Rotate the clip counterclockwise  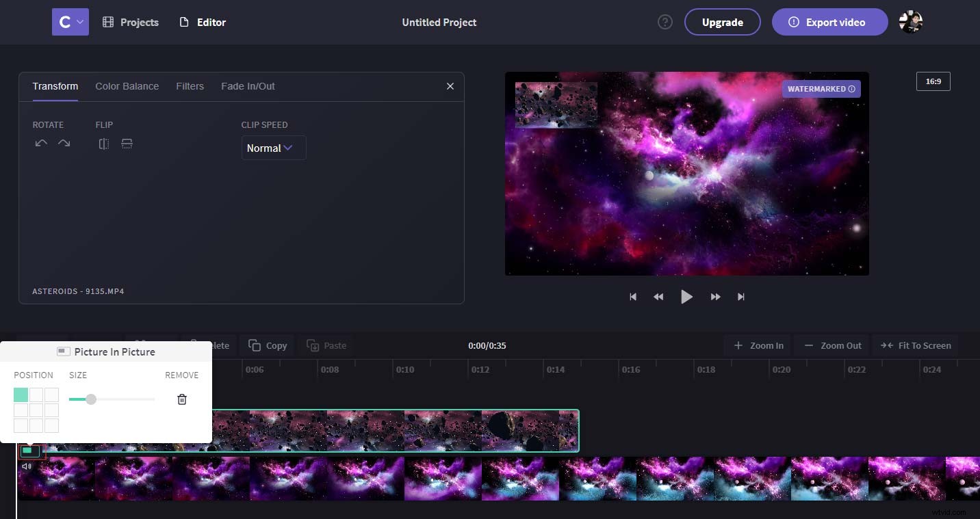40,143
